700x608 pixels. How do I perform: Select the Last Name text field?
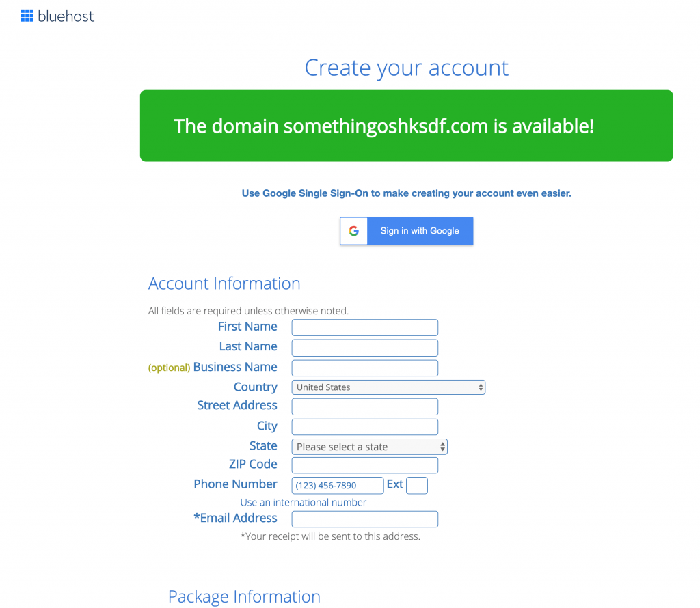tap(365, 348)
